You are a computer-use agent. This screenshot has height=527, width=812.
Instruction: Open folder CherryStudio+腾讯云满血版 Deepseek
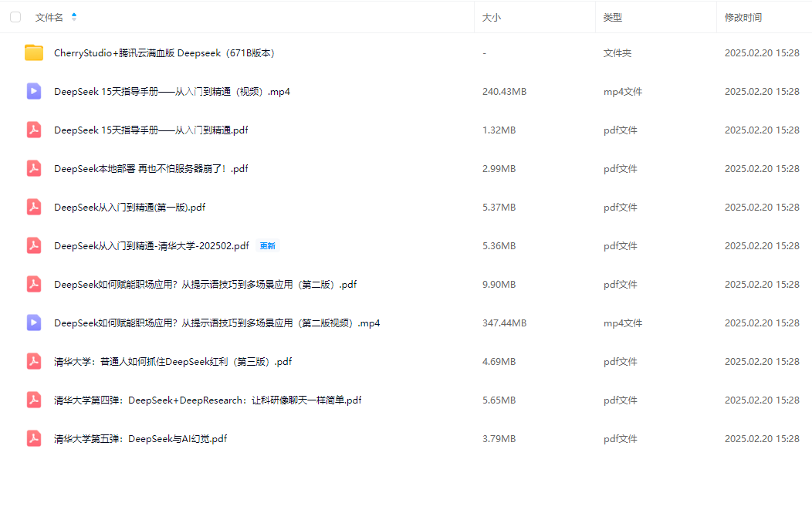coord(164,52)
